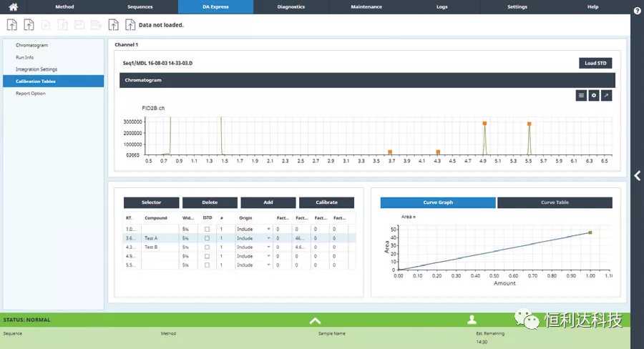This screenshot has height=349, width=644.
Task: Click the chromatogram expand arrow icon
Action: click(x=606, y=95)
